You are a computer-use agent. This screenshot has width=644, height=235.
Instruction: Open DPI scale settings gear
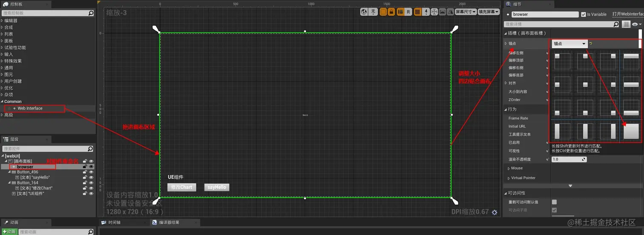click(494, 212)
